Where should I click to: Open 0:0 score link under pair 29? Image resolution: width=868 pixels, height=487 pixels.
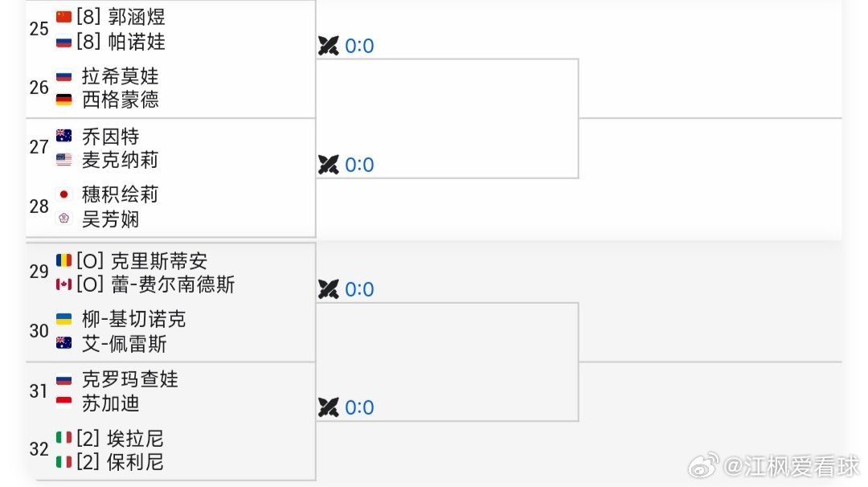[x=359, y=289]
